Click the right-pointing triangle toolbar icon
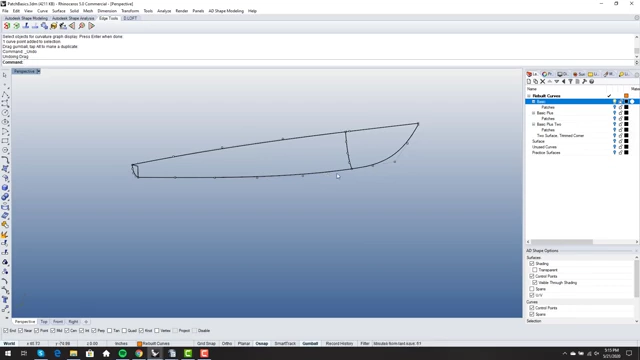This screenshot has width=640, height=360. pyautogui.click(x=91, y=26)
